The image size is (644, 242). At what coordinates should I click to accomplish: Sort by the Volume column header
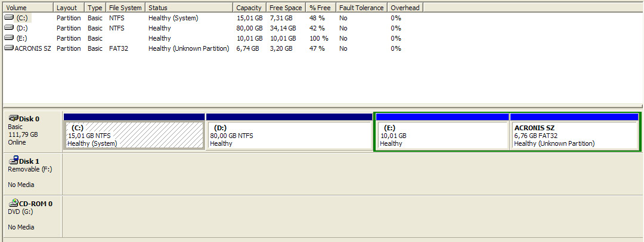click(28, 8)
